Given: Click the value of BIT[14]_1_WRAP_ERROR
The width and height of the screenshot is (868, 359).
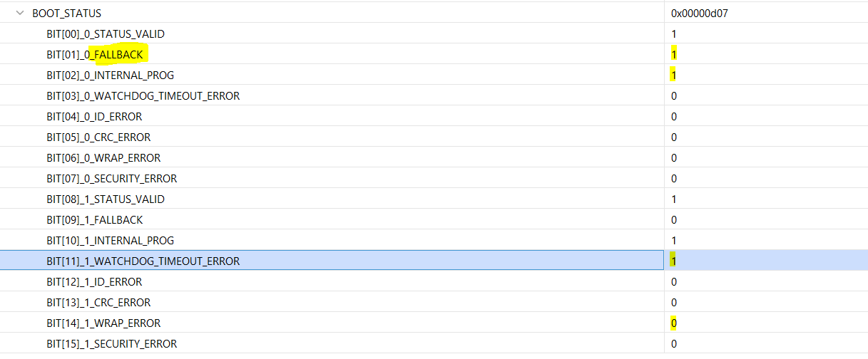Looking at the screenshot, I should coord(674,323).
